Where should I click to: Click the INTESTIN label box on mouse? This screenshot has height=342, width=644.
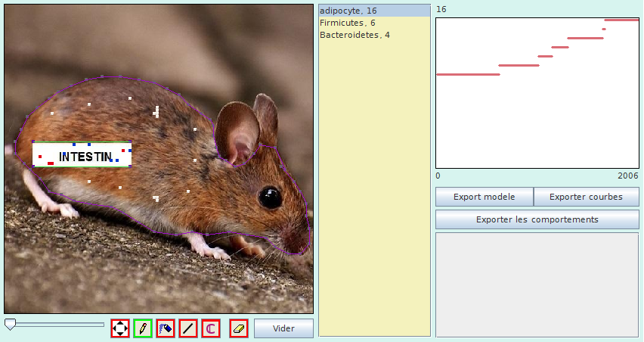click(x=82, y=157)
